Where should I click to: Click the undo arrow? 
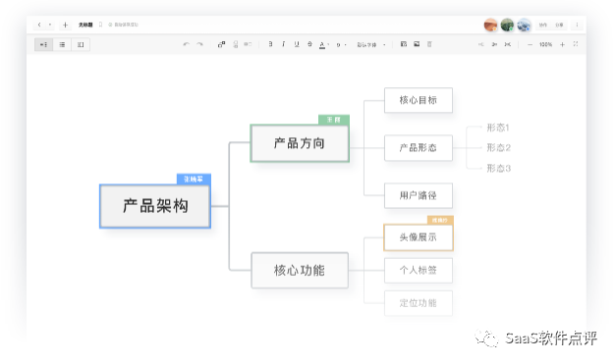[x=187, y=44]
